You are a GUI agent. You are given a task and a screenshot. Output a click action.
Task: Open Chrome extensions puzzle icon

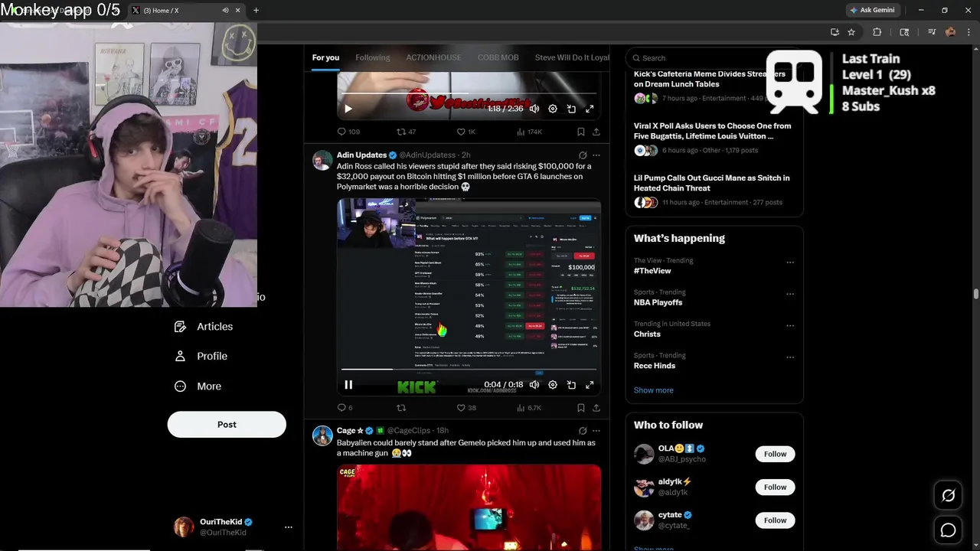pos(877,32)
